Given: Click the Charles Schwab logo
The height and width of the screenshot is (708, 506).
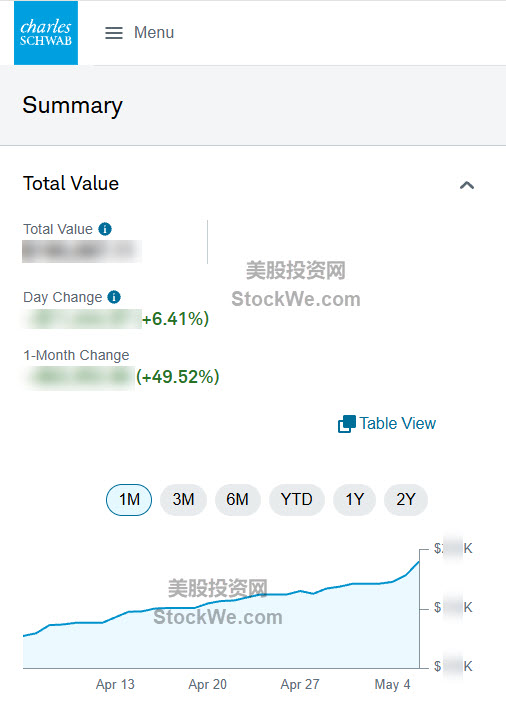Looking at the screenshot, I should [x=46, y=33].
